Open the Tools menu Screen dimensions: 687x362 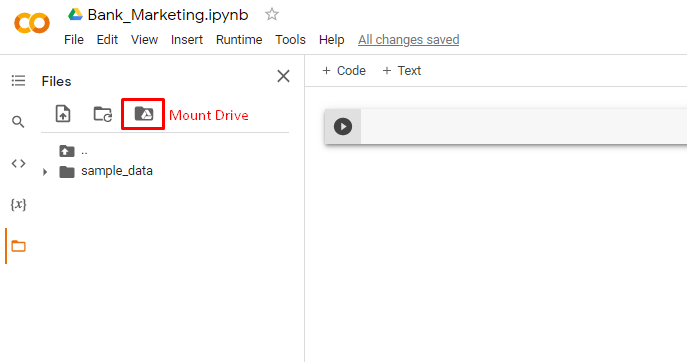[290, 40]
